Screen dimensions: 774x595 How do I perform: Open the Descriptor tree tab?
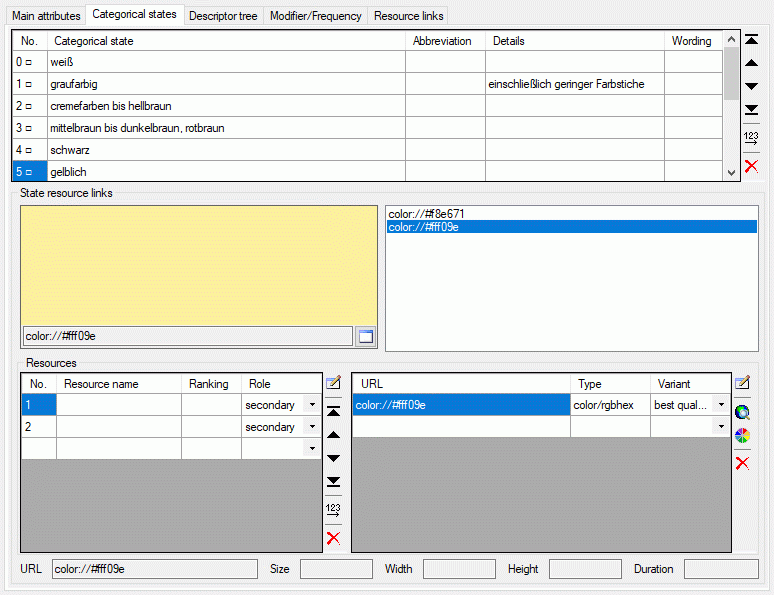[223, 16]
